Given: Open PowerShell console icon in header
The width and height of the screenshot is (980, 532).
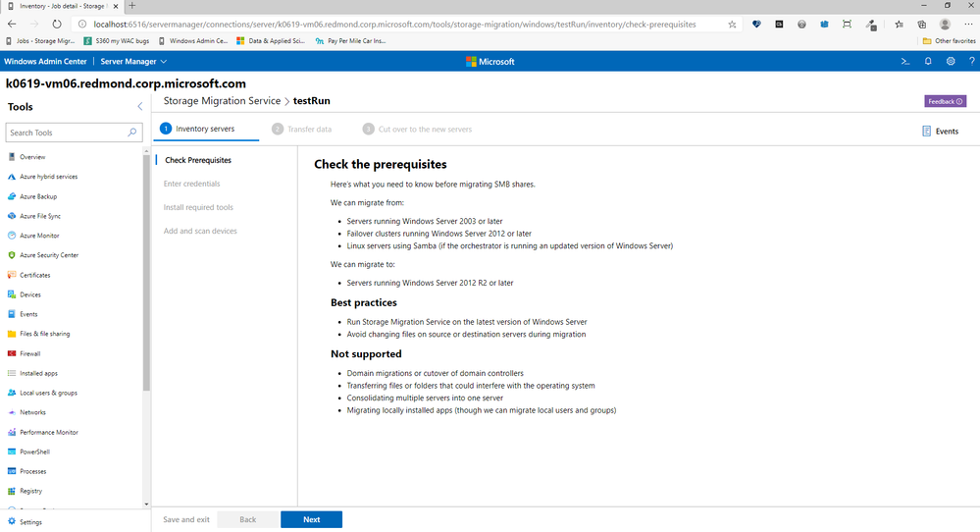Looking at the screenshot, I should coord(905,61).
